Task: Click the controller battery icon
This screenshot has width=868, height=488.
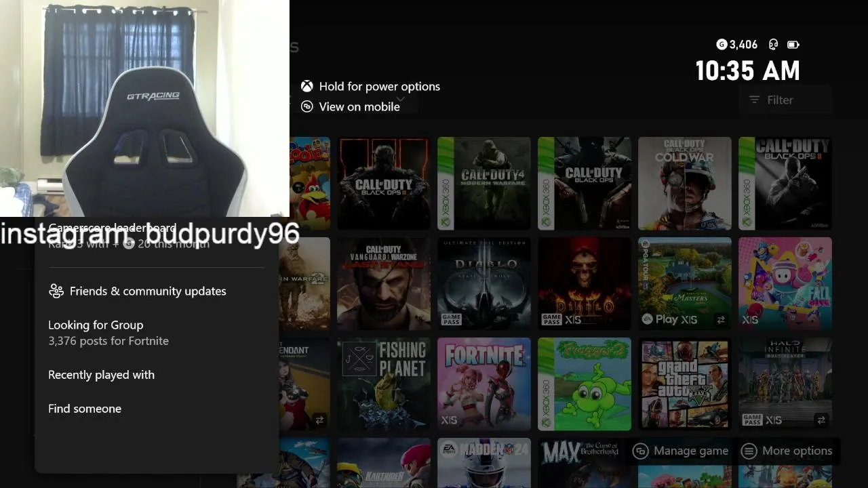Action: click(x=793, y=45)
